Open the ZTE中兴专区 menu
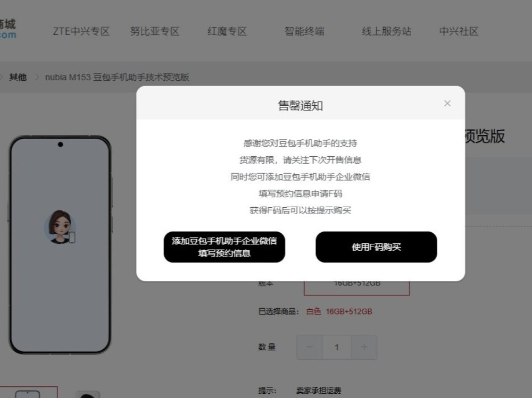Screen dimensions: 532x398 coord(81,31)
